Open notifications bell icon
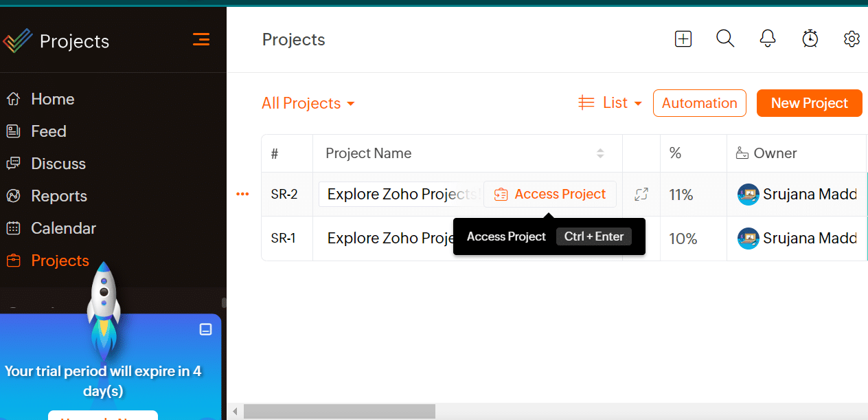868x420 pixels. tap(768, 38)
